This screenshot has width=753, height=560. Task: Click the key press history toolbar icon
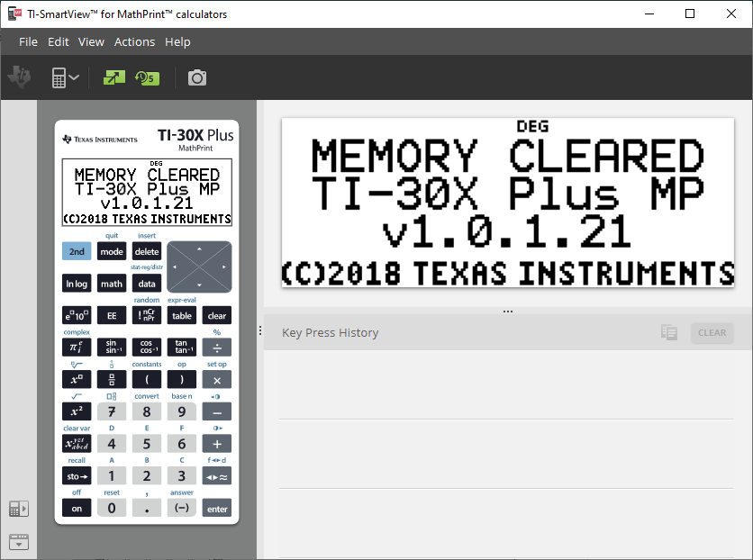pyautogui.click(x=146, y=78)
